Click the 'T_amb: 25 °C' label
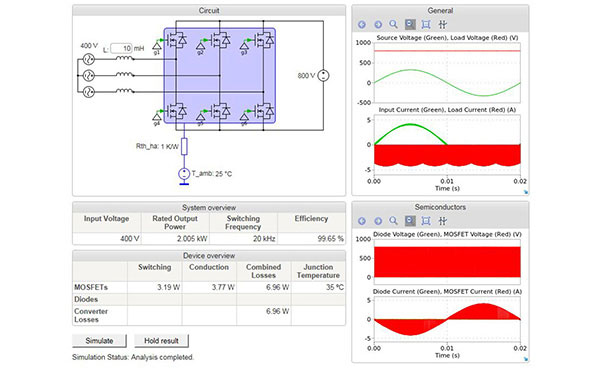The width and height of the screenshot is (600, 370). coord(212,174)
